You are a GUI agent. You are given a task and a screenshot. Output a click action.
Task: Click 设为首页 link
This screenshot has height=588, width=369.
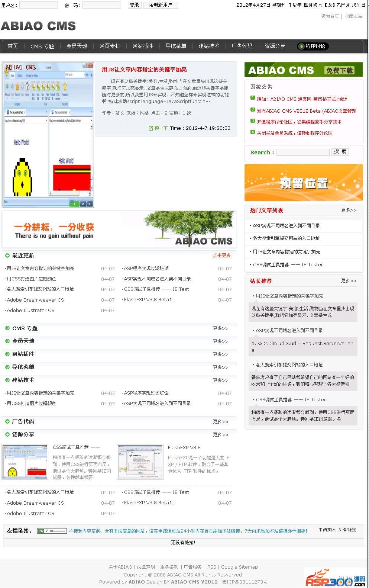point(330,16)
